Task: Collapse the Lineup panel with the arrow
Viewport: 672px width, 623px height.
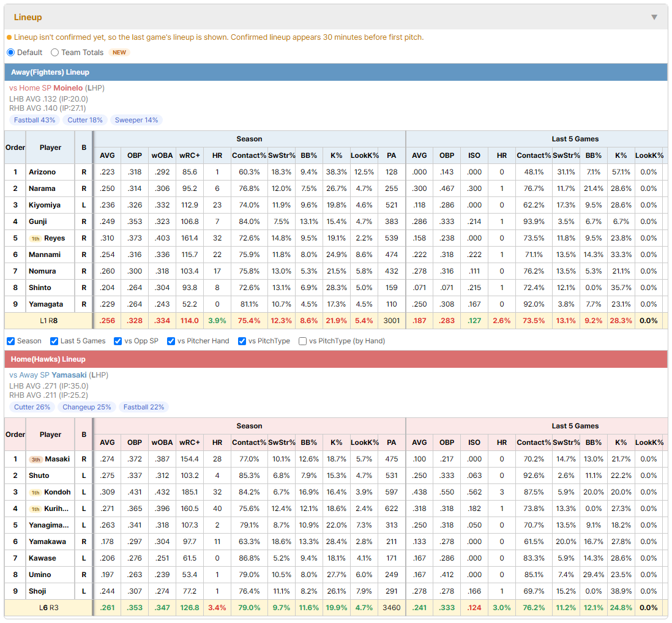Action: [x=654, y=17]
